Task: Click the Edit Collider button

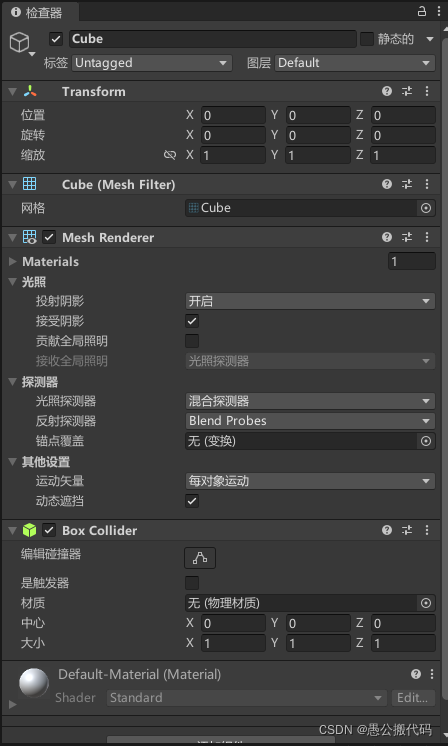Action: tap(200, 558)
